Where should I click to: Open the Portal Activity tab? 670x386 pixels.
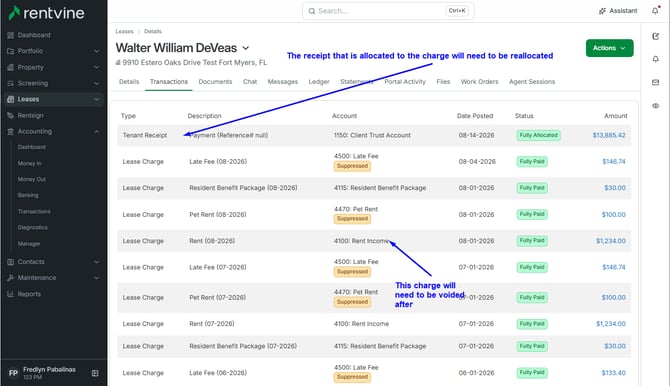coord(405,82)
